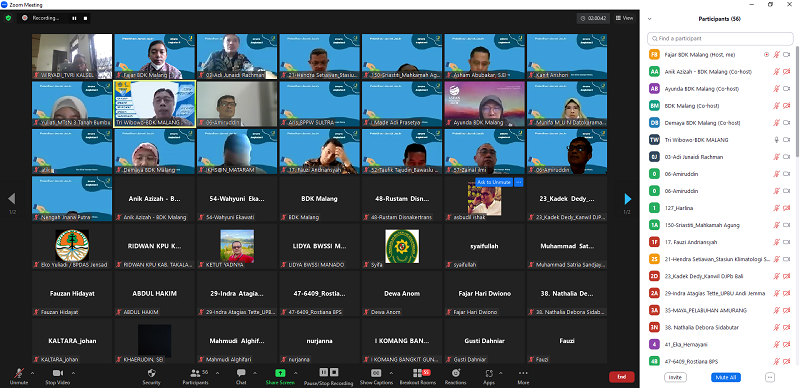Toggle mic for Ayunda BDK Malang in list
The width and height of the screenshot is (800, 388).
(777, 89)
